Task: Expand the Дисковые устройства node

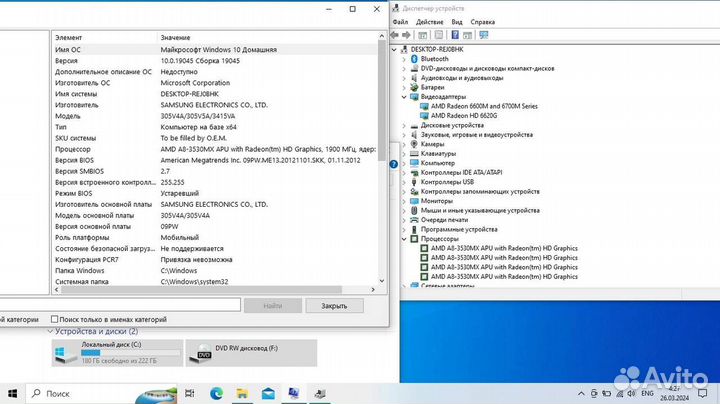Action: pos(404,125)
